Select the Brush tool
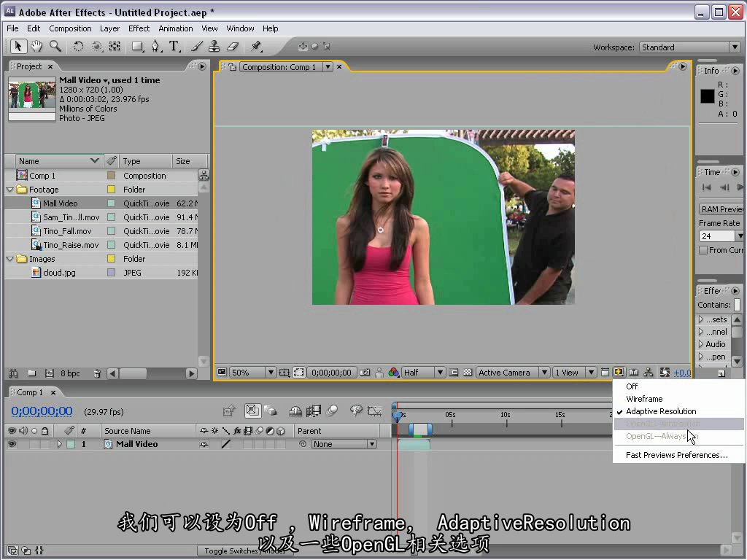This screenshot has width=747, height=560. (197, 47)
